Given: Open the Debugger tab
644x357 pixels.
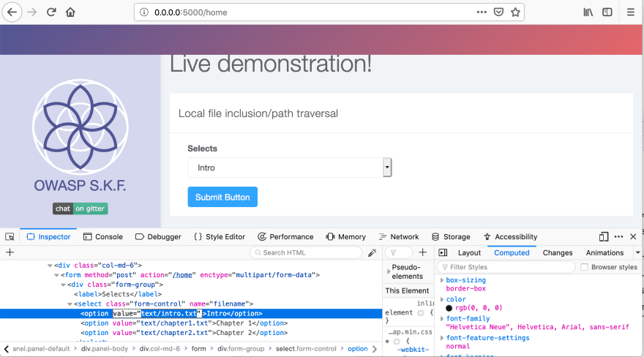Looking at the screenshot, I should tap(158, 237).
